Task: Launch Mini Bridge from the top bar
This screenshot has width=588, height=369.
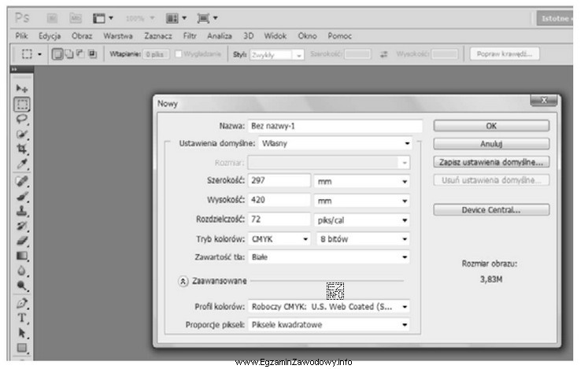Action: [76, 18]
